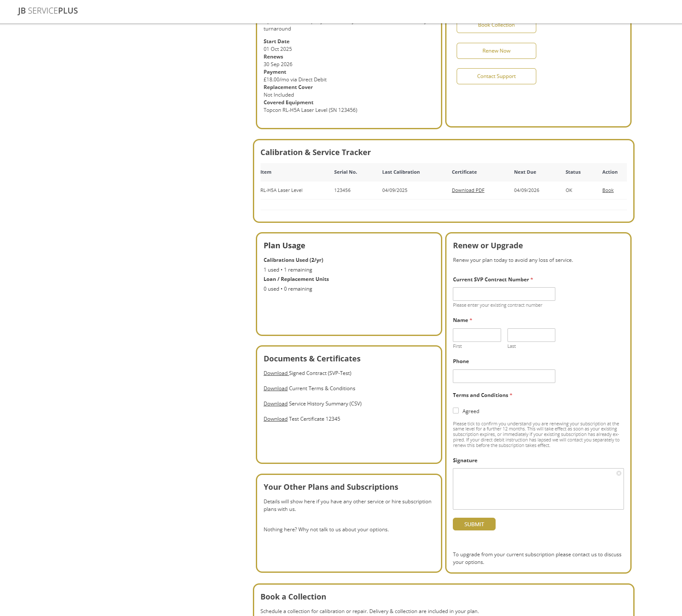Download the Service History Summary CSV

click(275, 403)
